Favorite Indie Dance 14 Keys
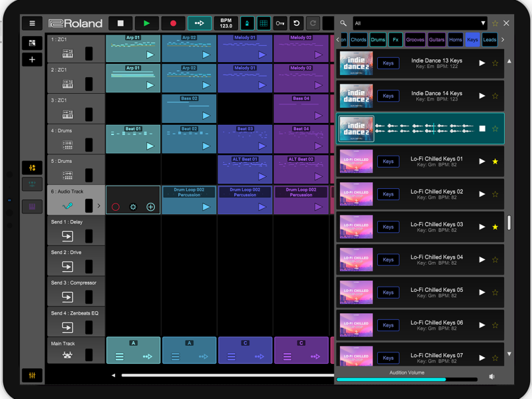The width and height of the screenshot is (532, 399). pos(495,96)
